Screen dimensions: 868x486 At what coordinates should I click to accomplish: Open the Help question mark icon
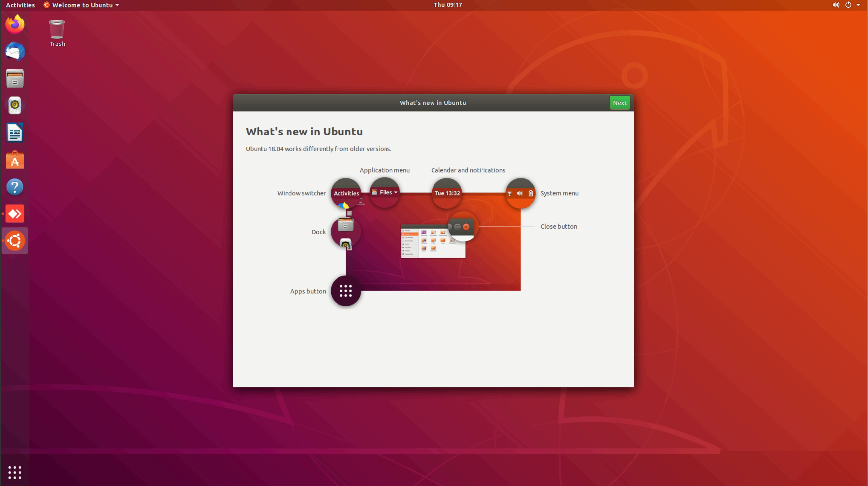pos(15,187)
